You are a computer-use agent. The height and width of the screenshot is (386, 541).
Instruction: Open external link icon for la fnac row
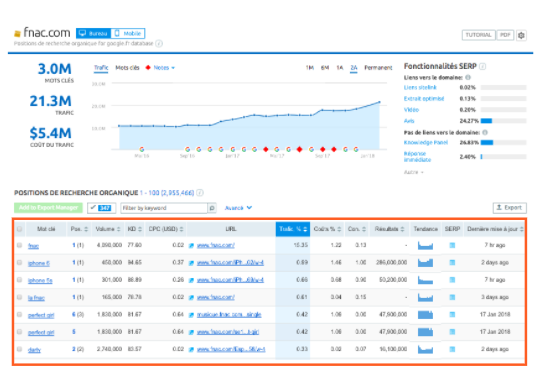tap(191, 297)
